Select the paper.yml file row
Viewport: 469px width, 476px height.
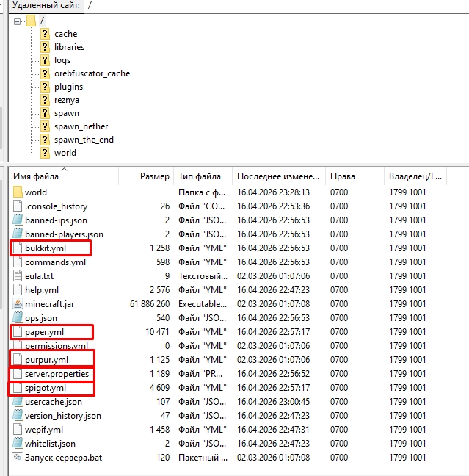coord(46,332)
